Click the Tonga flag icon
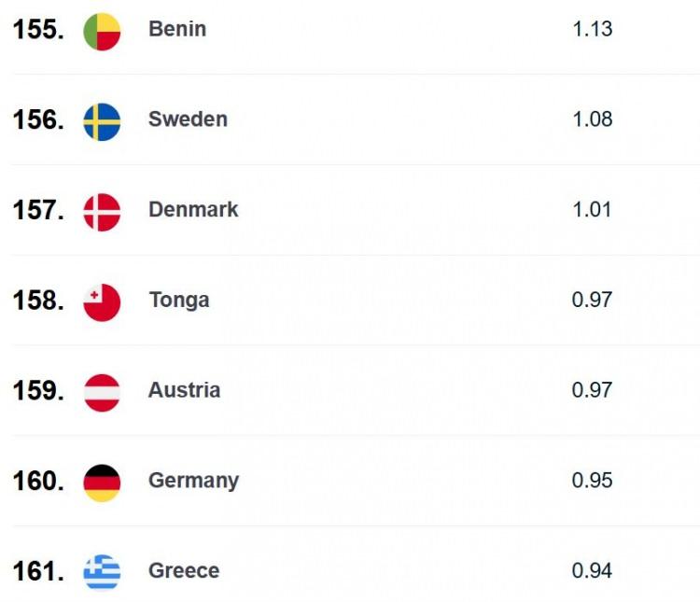The width and height of the screenshot is (700, 602). [102, 302]
